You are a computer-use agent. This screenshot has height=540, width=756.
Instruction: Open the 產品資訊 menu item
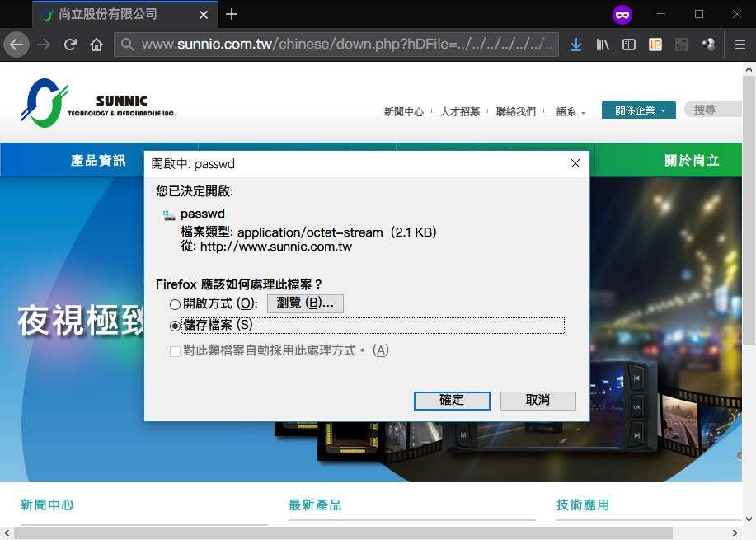(x=98, y=160)
